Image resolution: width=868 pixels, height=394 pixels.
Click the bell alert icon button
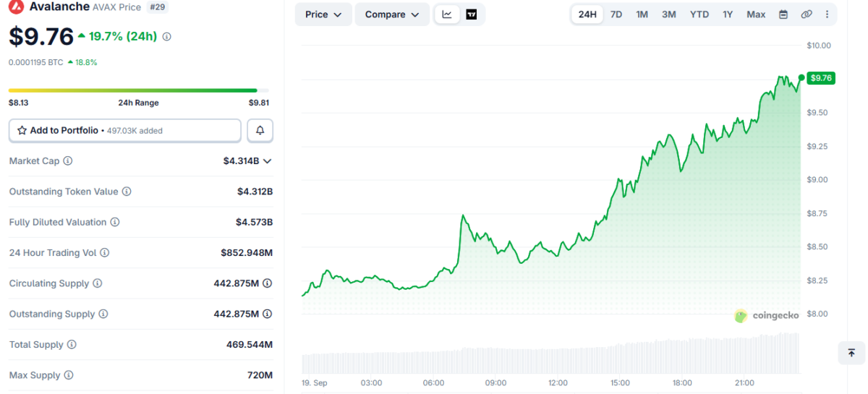[260, 131]
